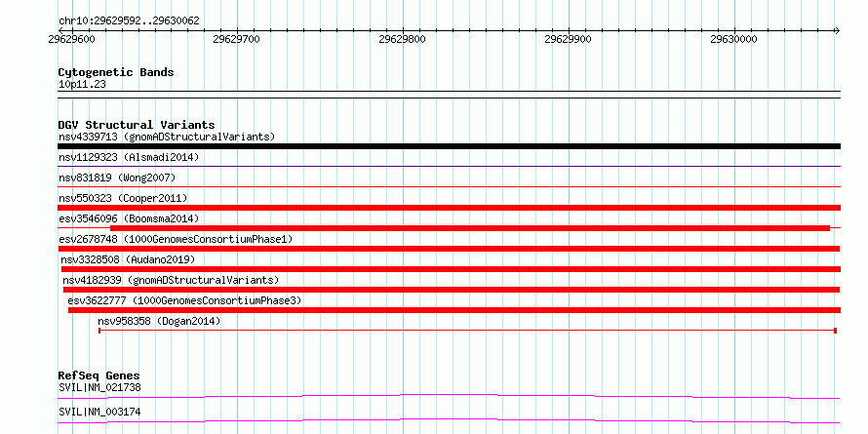Click the thick red esv3546096 bar

(x=470, y=228)
